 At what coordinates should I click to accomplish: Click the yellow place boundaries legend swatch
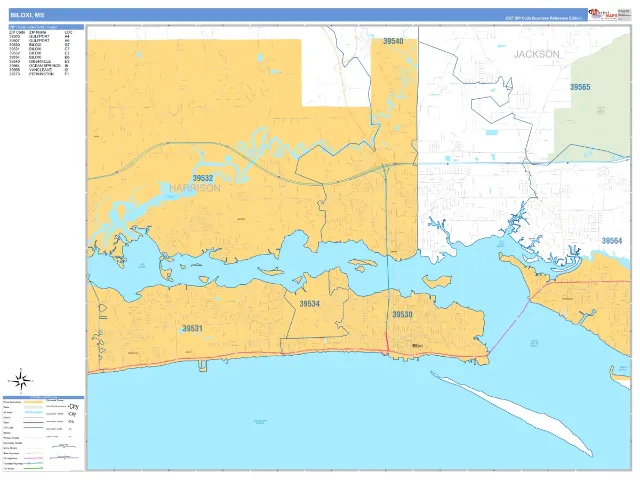(33, 402)
